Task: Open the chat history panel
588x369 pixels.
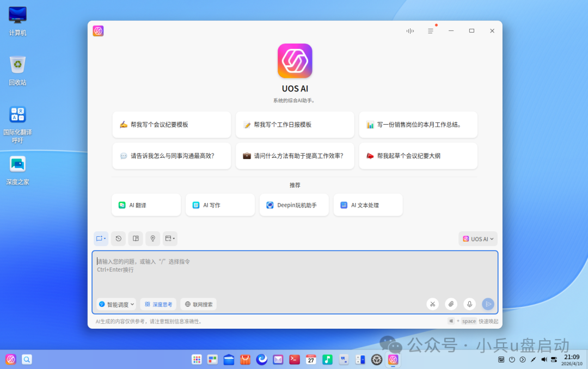Action: 118,238
